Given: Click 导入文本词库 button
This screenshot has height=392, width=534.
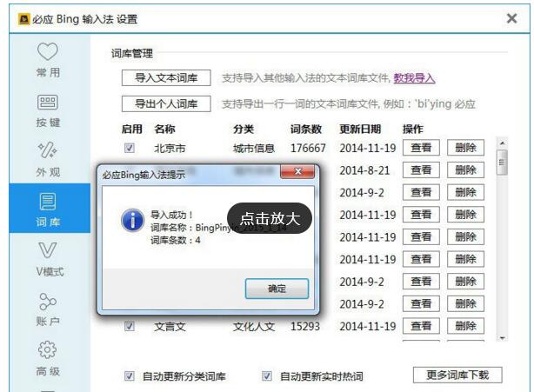Looking at the screenshot, I should (x=166, y=78).
